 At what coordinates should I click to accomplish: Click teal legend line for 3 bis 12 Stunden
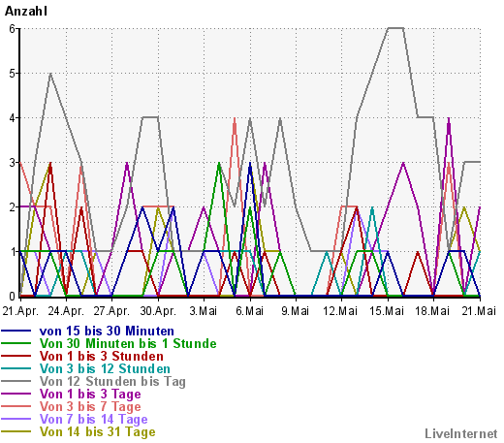pos(16,368)
